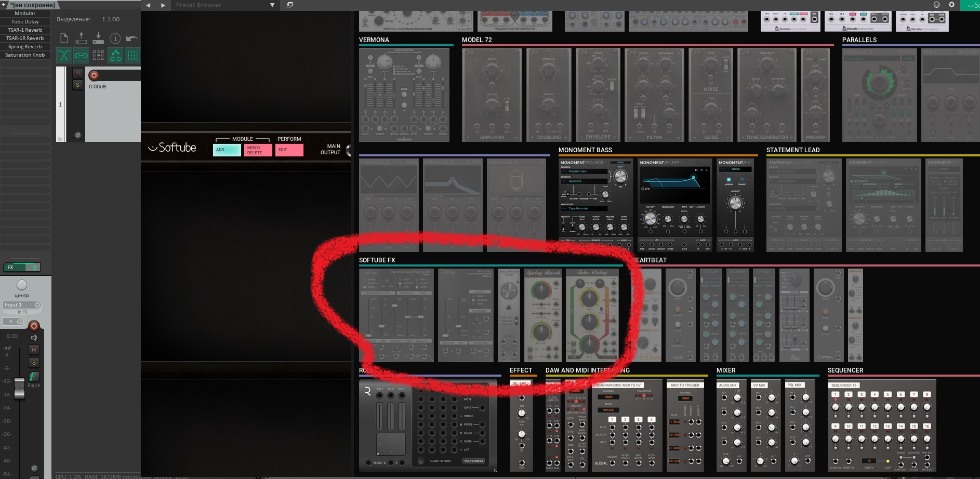Add the Quadraphonic MIDI to CV module
980x479 pixels.
click(627, 426)
